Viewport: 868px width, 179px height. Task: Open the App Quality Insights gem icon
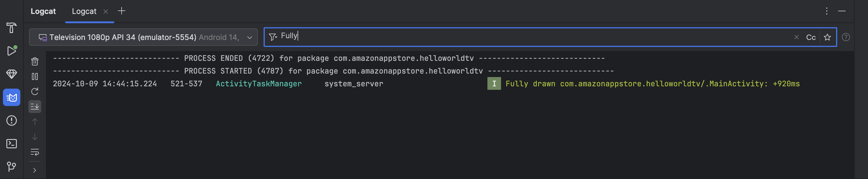pyautogui.click(x=11, y=74)
